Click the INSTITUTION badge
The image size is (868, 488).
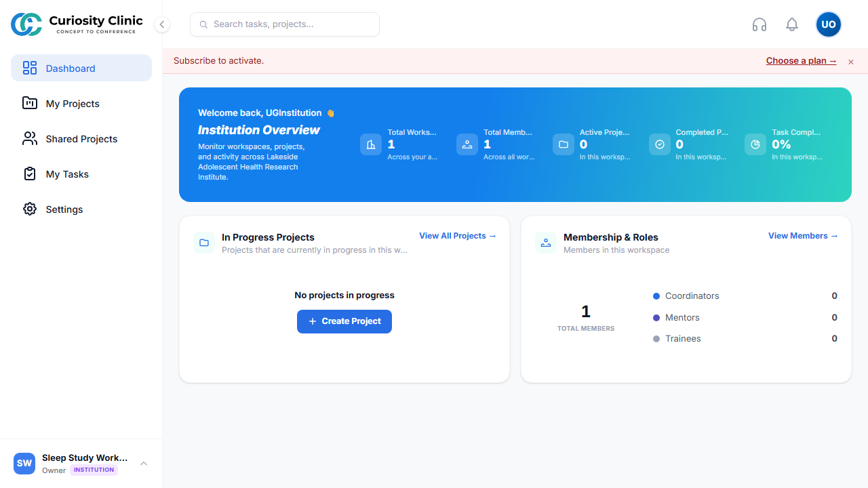pyautogui.click(x=94, y=470)
